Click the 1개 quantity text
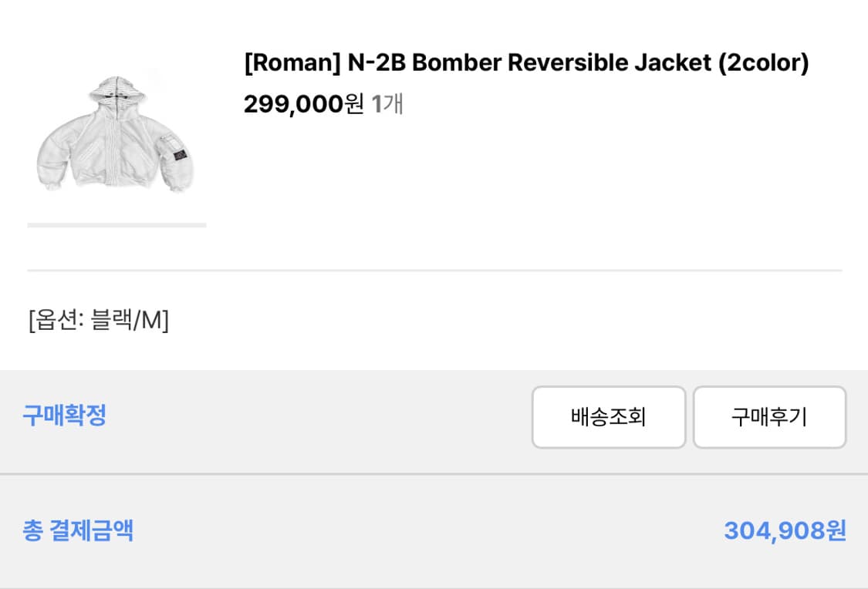Image resolution: width=868 pixels, height=589 pixels. pyautogui.click(x=387, y=104)
